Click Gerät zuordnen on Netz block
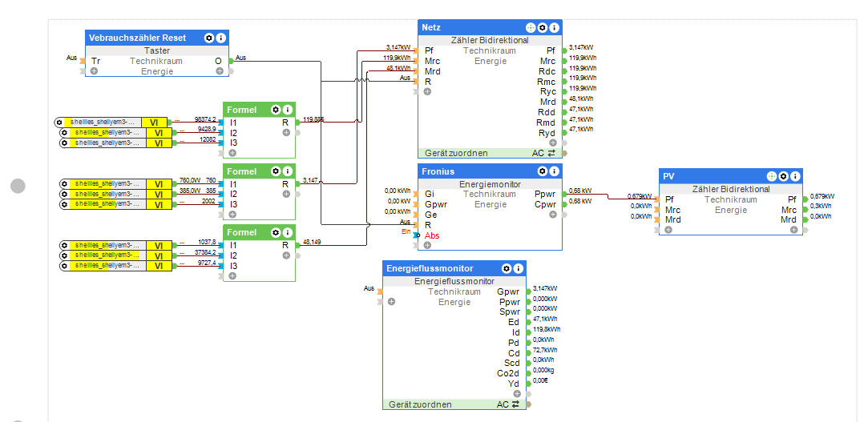 [x=456, y=153]
